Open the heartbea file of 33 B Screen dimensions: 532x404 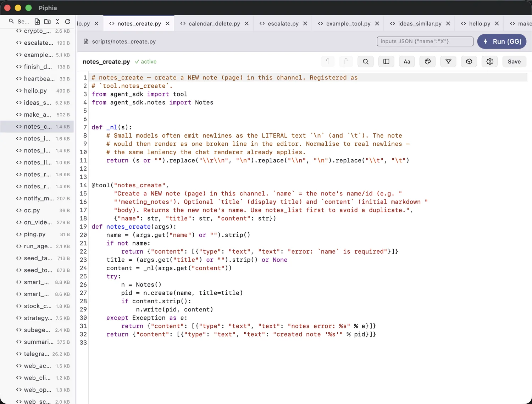[x=37, y=79]
